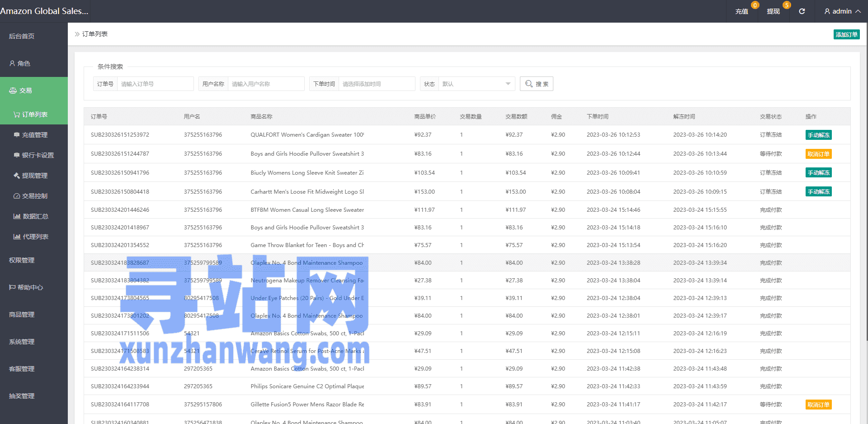This screenshot has height=424, width=868.
Task: Click username 297205365 in order SUB230324164238314
Action: 198,369
